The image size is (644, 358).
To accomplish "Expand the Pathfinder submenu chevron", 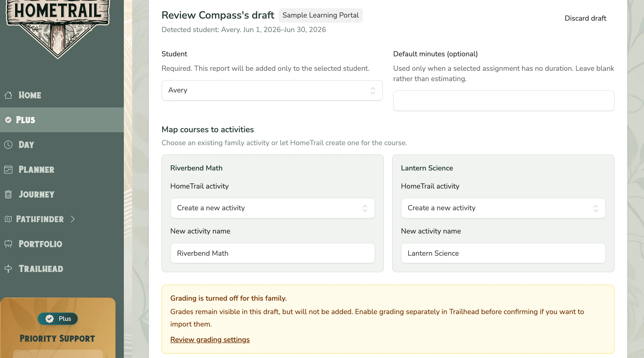I will pos(73,219).
